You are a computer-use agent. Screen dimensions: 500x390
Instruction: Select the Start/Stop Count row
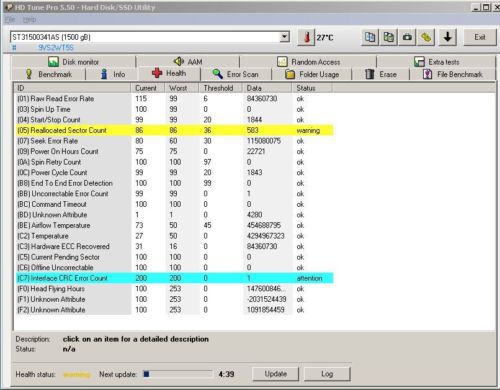[x=175, y=120]
